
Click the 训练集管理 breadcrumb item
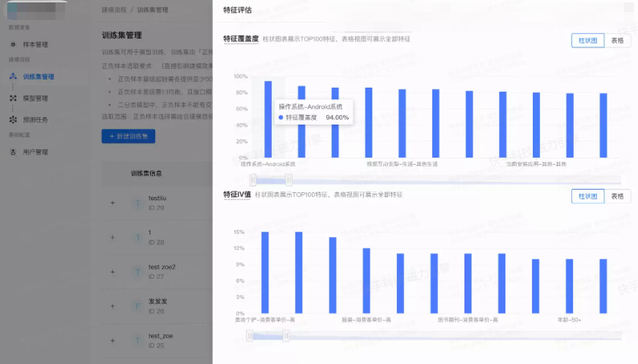153,10
